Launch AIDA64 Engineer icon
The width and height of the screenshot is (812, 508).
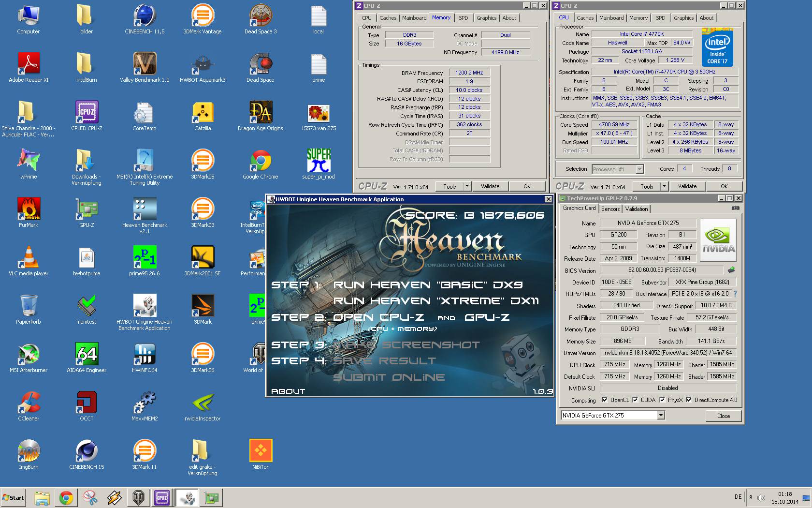[x=87, y=358]
